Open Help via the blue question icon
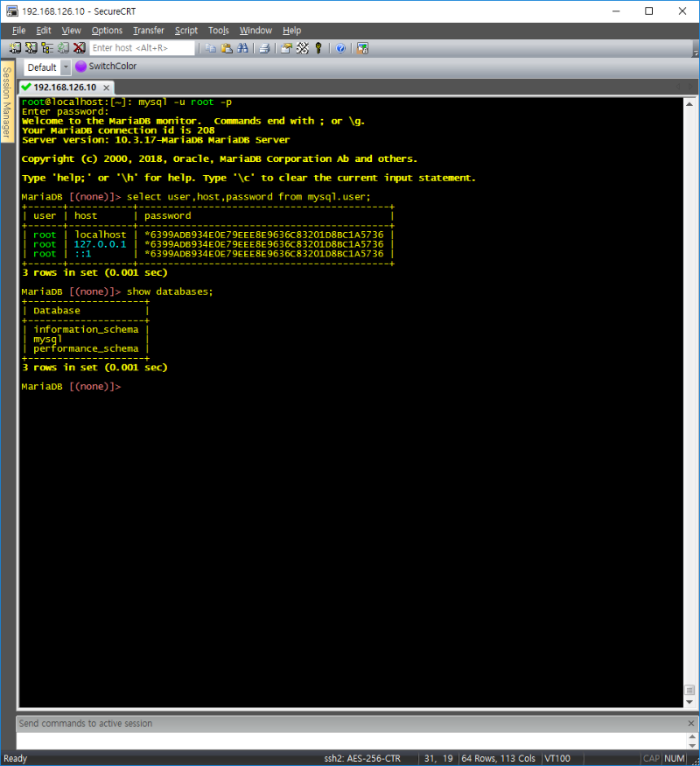The width and height of the screenshot is (700, 766). pyautogui.click(x=340, y=48)
